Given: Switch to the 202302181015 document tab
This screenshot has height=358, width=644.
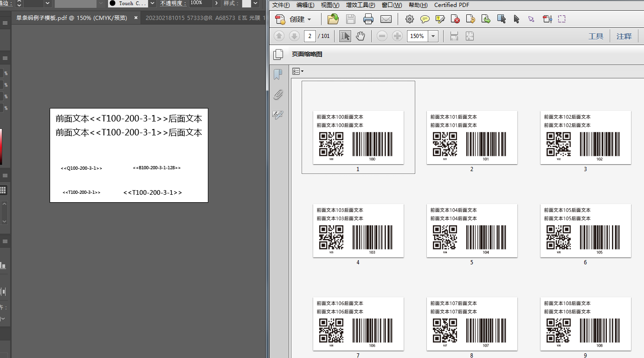Looking at the screenshot, I should pos(204,18).
